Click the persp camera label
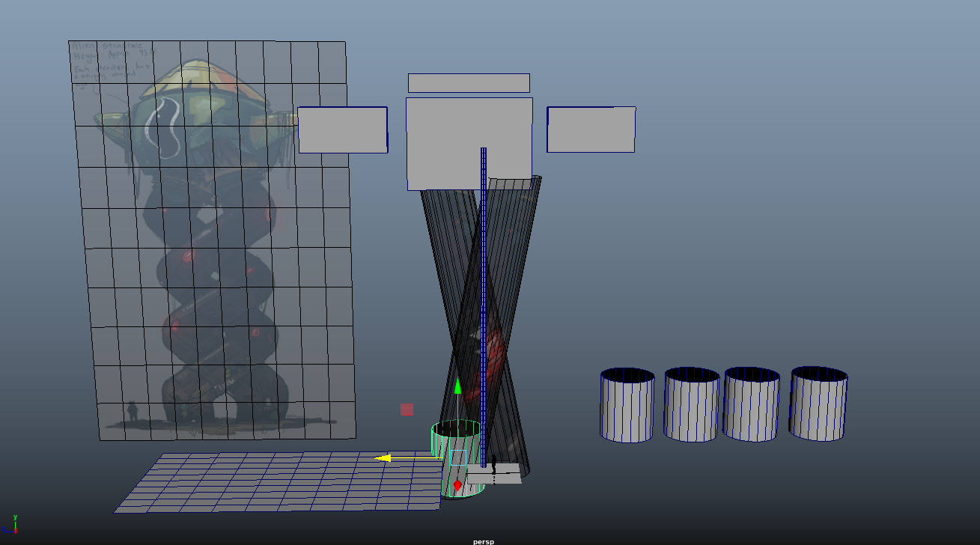The image size is (980, 545). click(x=484, y=541)
